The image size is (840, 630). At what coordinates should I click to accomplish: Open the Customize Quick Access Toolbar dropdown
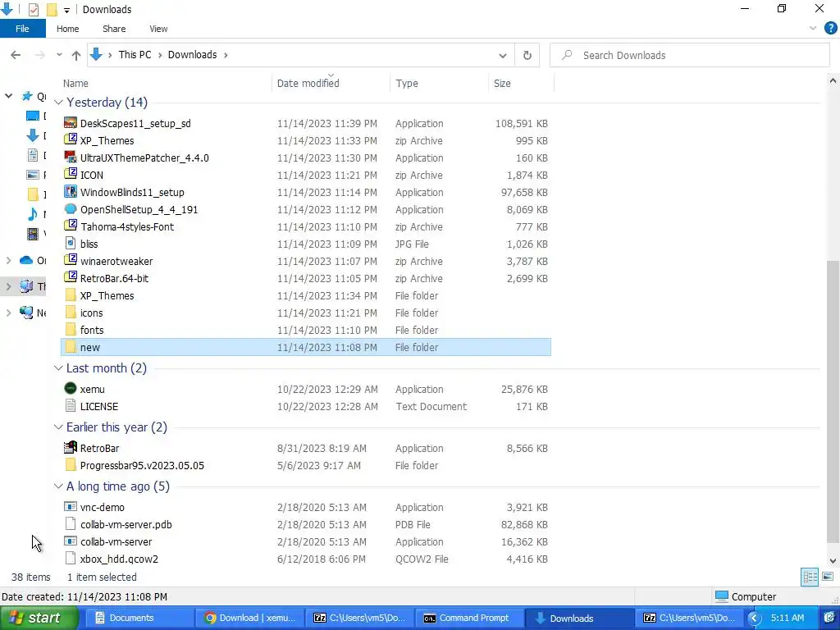tap(66, 10)
